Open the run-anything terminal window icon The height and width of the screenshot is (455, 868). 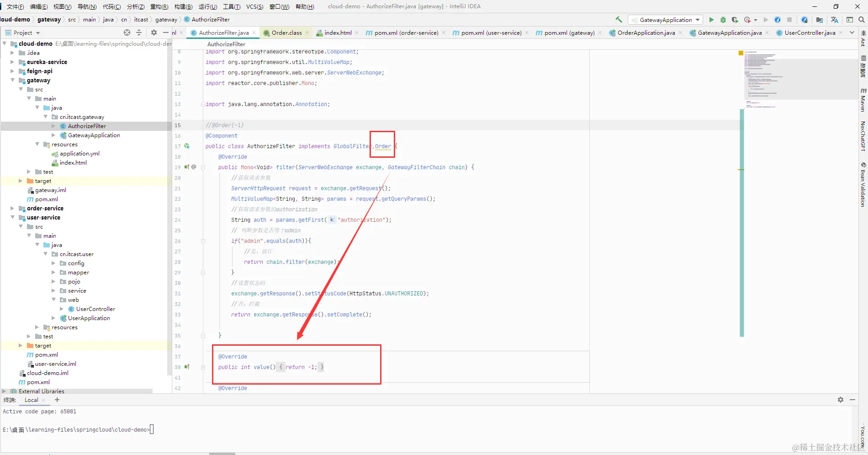850,20
